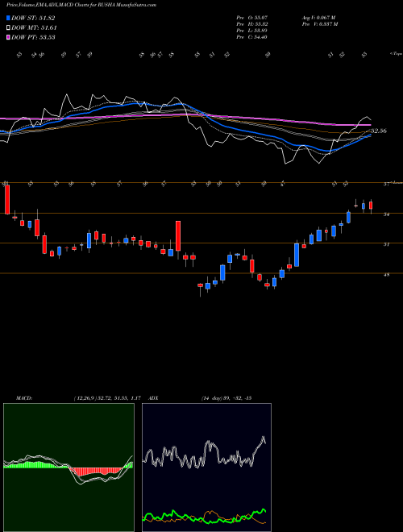Select the Pre O open value
This screenshot has height=532, width=403.
click(x=252, y=18)
